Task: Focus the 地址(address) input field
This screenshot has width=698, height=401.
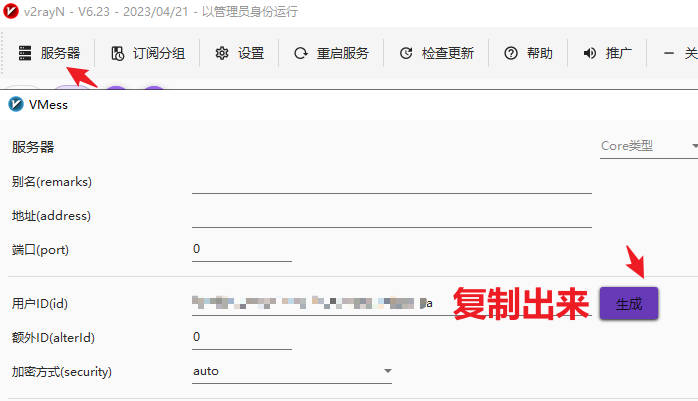Action: 392,216
